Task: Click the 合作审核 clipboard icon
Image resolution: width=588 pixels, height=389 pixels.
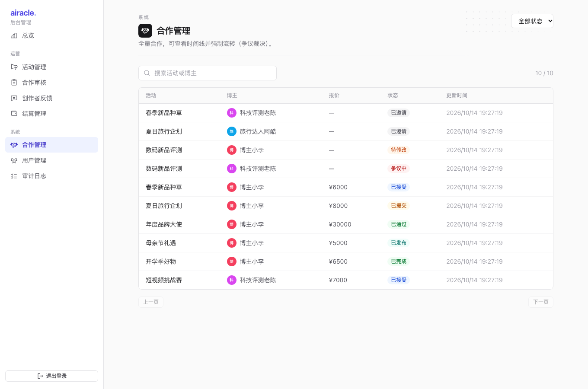Action: [x=14, y=83]
